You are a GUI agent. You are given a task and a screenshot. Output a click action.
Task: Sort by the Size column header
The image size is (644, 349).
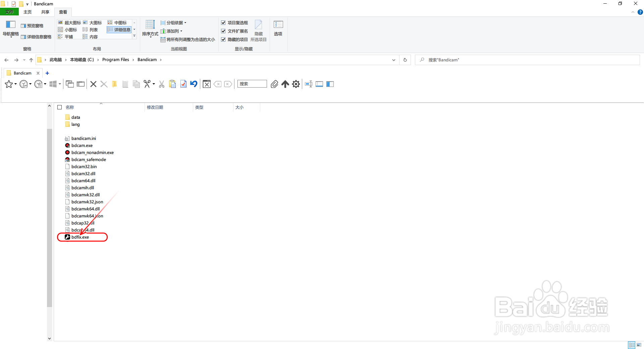tap(247, 107)
